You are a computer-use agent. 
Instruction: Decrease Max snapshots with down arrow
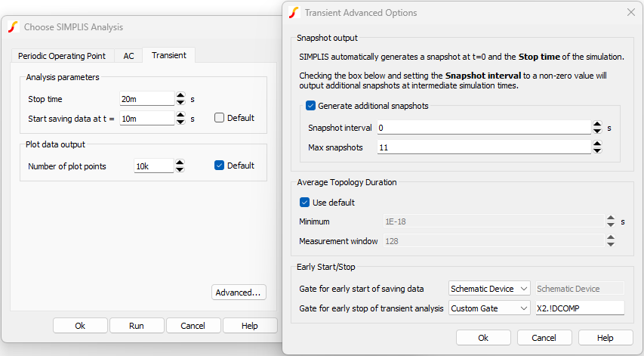[x=597, y=151]
